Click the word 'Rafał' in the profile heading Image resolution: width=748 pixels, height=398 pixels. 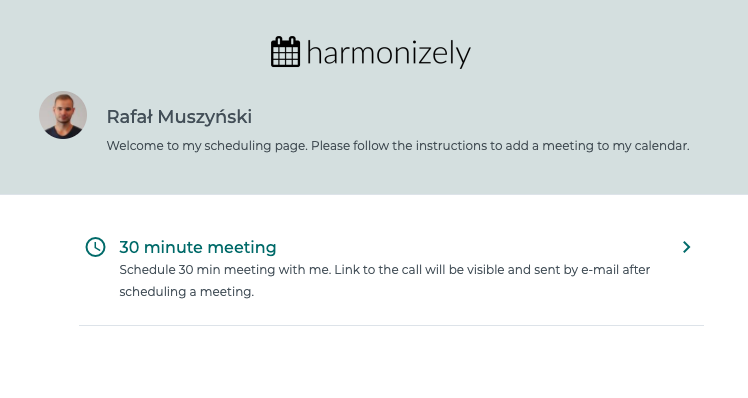129,117
